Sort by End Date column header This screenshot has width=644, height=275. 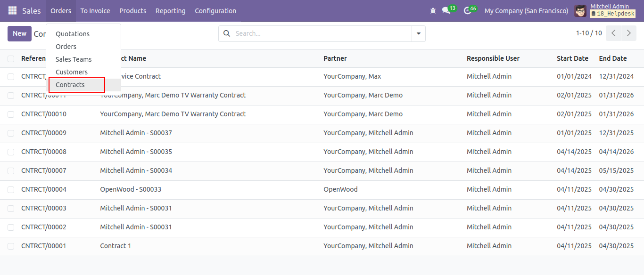pyautogui.click(x=613, y=58)
